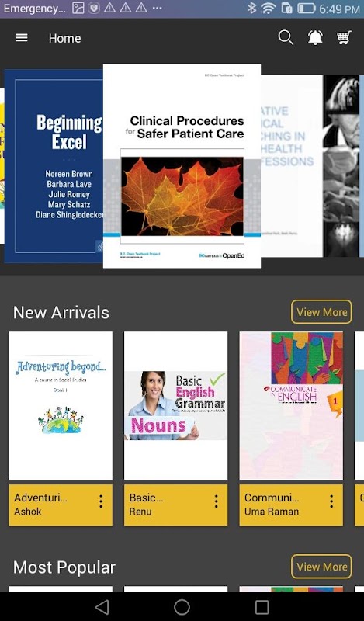The width and height of the screenshot is (364, 621).
Task: View more New Arrivals
Action: [x=321, y=312]
